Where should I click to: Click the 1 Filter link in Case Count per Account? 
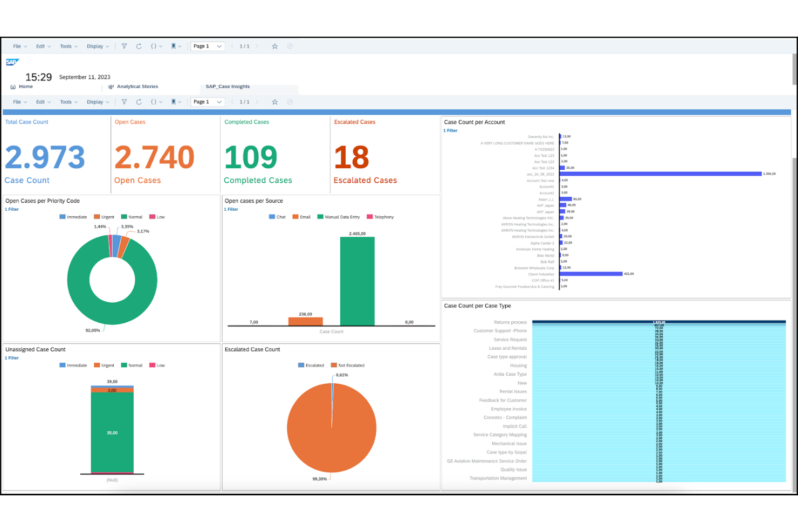point(450,130)
